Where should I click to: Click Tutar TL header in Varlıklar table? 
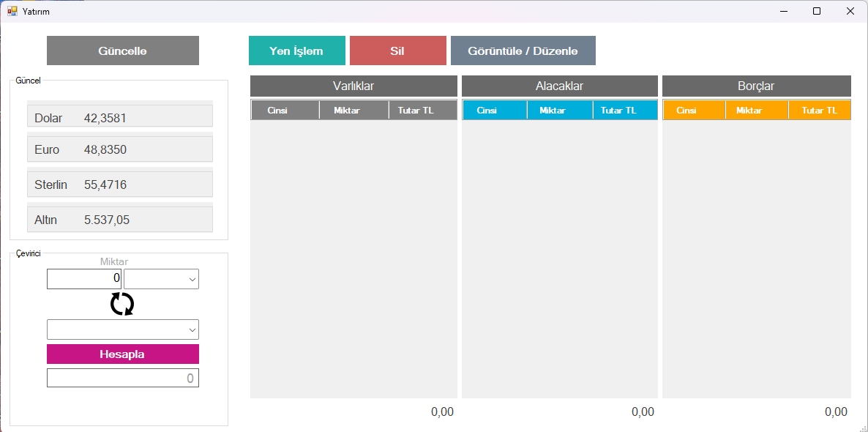tap(422, 111)
